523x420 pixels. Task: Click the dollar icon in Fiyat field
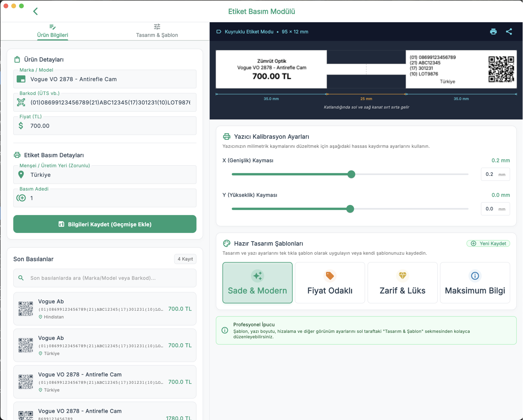(x=21, y=126)
